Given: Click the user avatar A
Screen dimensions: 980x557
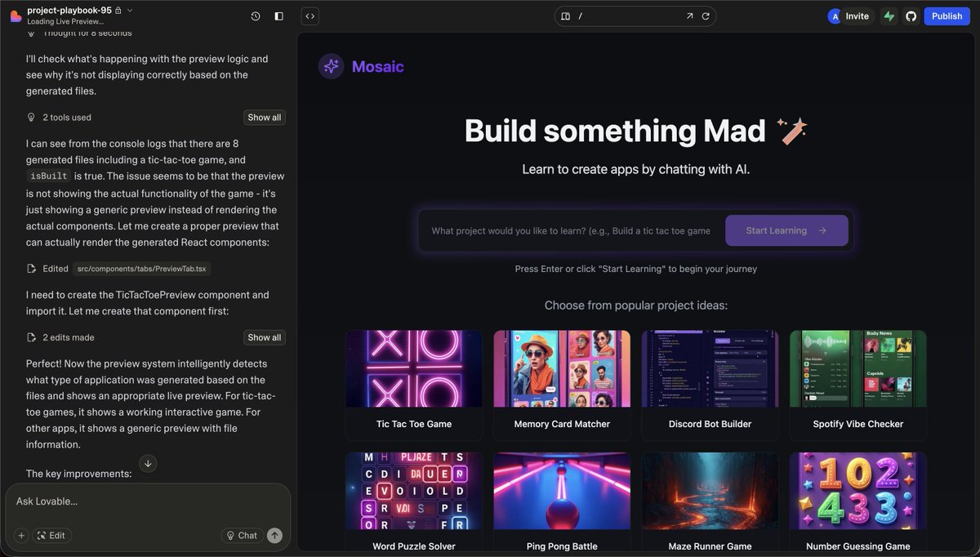Looking at the screenshot, I should pyautogui.click(x=834, y=16).
